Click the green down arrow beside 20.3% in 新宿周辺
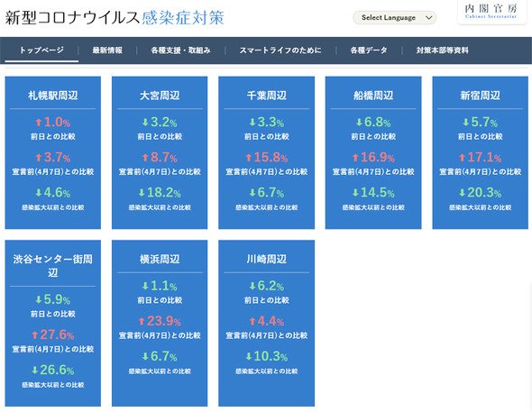The width and height of the screenshot is (532, 412). 462,193
